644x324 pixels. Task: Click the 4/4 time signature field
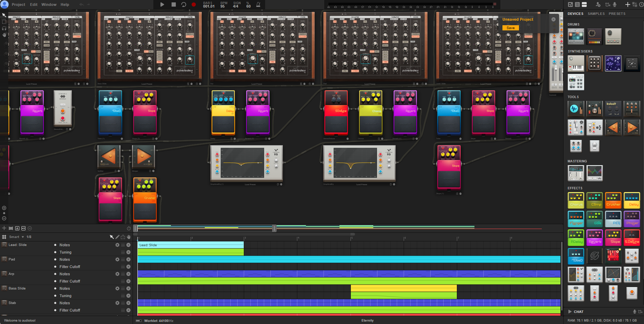[x=236, y=6]
